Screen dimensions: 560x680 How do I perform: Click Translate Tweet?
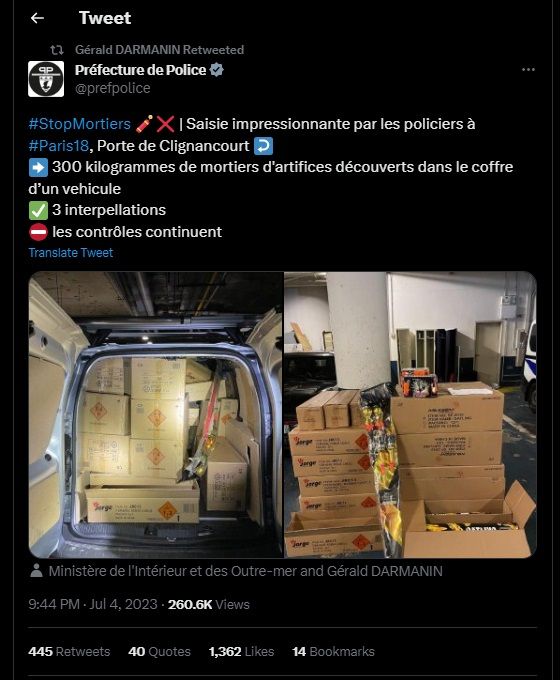(71, 252)
